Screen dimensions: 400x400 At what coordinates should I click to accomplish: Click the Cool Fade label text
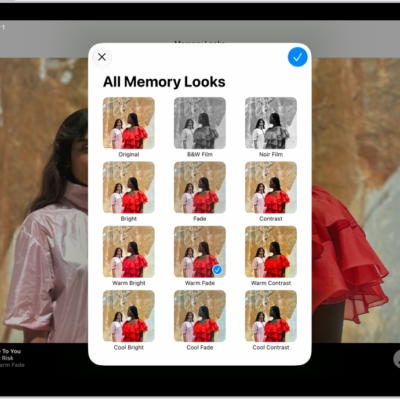200,347
